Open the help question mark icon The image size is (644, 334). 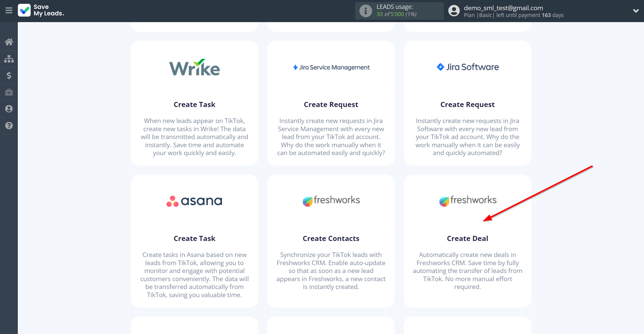[9, 126]
